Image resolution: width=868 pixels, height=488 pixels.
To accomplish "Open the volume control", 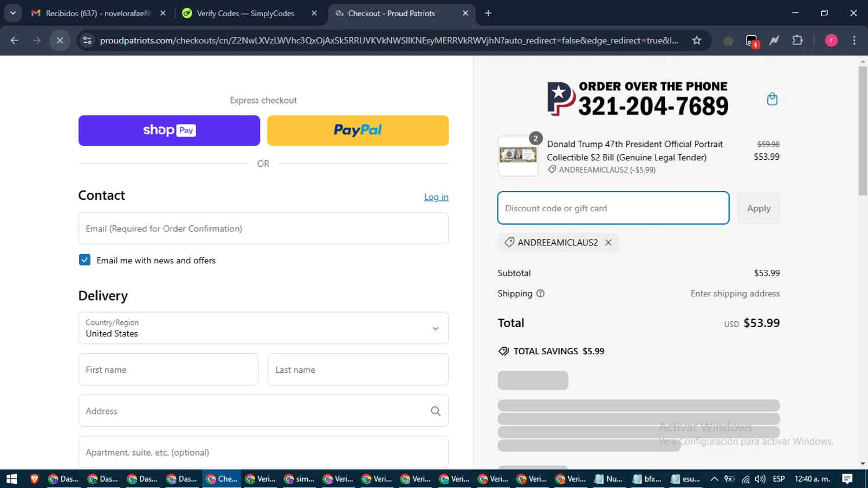I will click(x=760, y=479).
